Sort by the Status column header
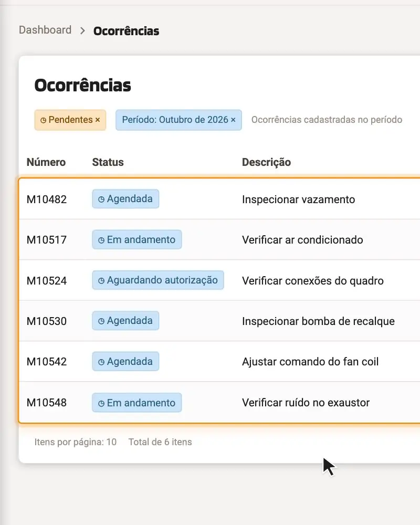The width and height of the screenshot is (420, 525). tap(108, 162)
